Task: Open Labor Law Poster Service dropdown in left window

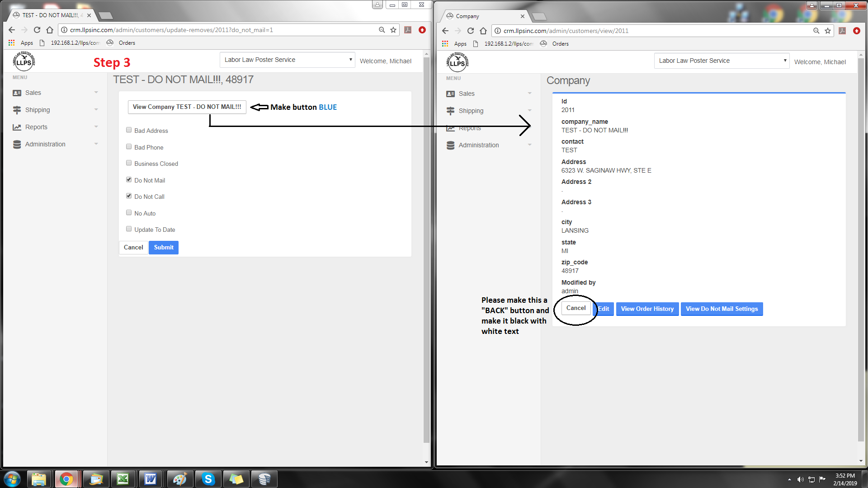Action: point(288,60)
